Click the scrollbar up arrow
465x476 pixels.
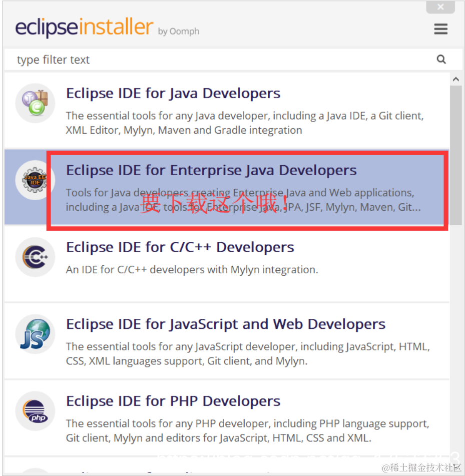point(456,79)
